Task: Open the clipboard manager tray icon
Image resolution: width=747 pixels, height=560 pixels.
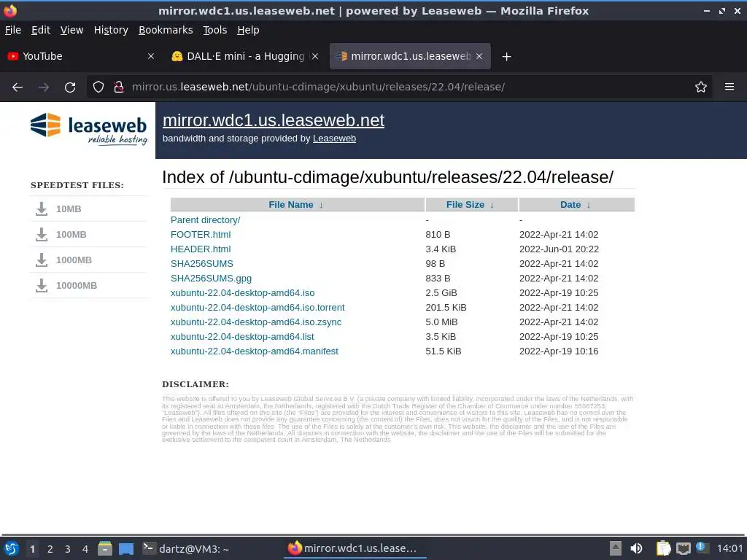Action: click(x=663, y=548)
